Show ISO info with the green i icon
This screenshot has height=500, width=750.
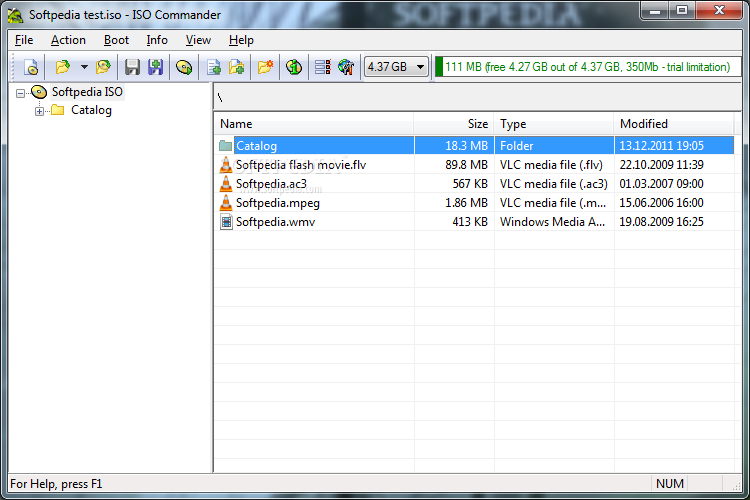point(294,67)
